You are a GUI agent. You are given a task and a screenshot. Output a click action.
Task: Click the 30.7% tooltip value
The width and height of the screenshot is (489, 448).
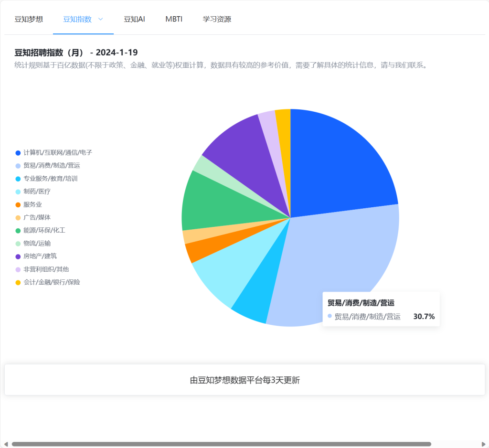424,316
